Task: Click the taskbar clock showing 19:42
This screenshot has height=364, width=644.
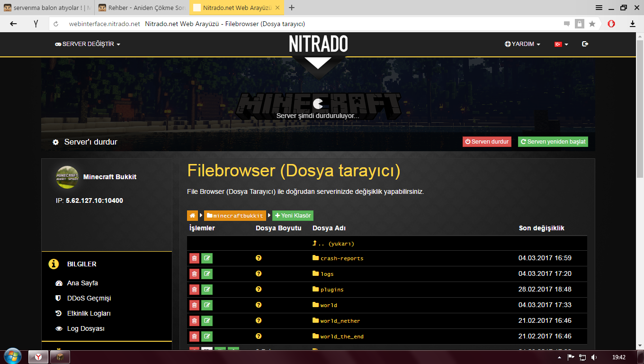Action: [619, 357]
